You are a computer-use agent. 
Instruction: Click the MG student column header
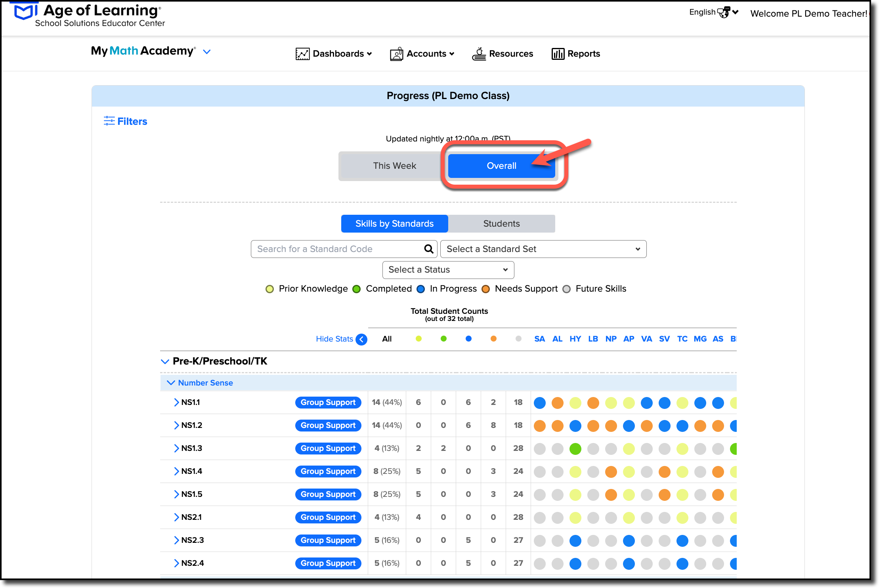700,339
